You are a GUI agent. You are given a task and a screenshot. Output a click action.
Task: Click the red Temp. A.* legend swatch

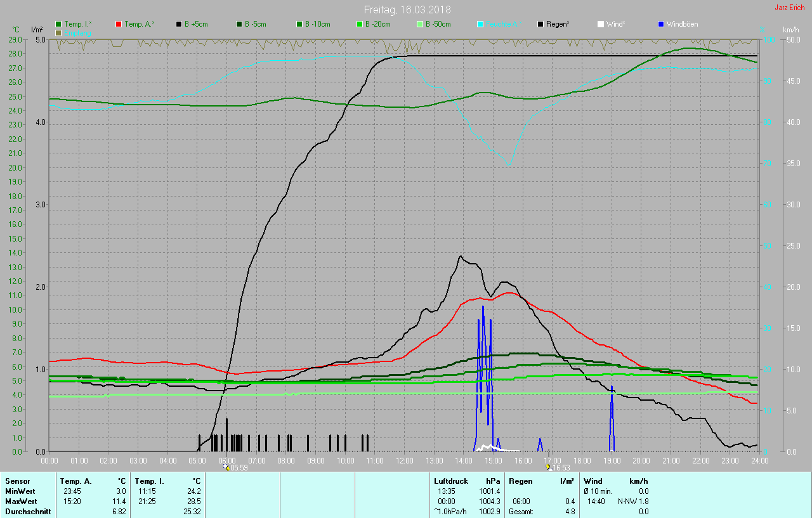119,24
